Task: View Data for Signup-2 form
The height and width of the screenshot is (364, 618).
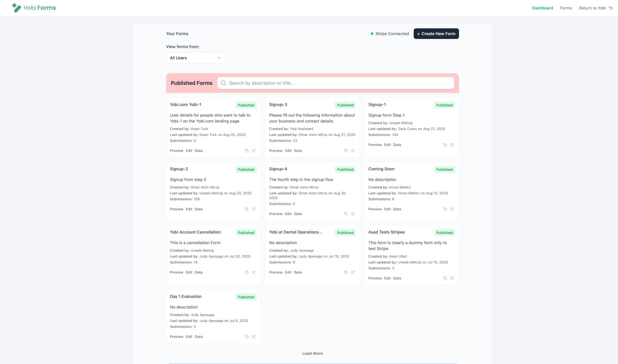Action: point(199,209)
